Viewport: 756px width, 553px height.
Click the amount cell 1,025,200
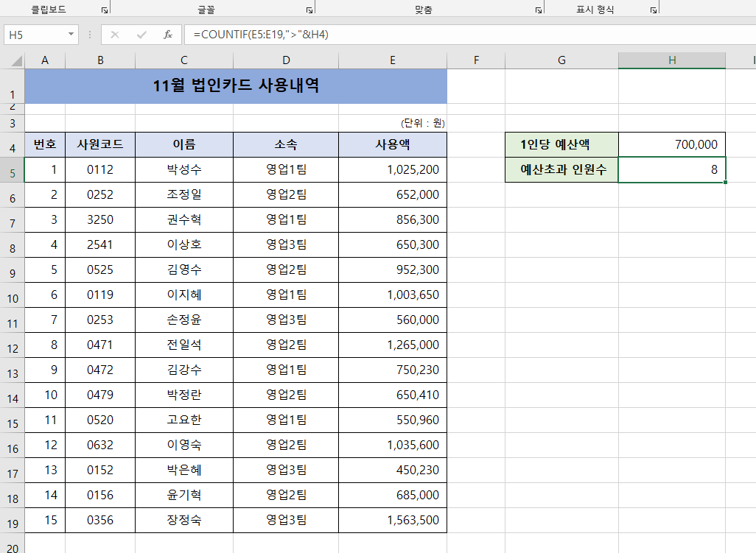pyautogui.click(x=393, y=169)
